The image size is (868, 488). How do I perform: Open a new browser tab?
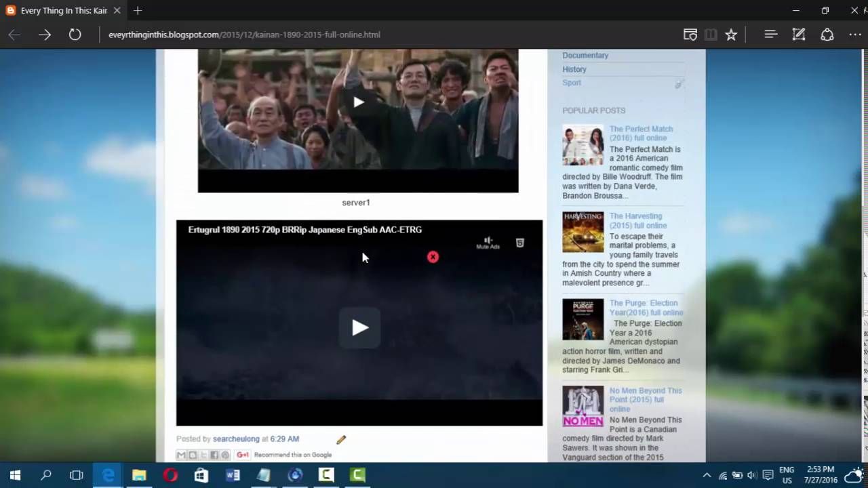point(138,11)
